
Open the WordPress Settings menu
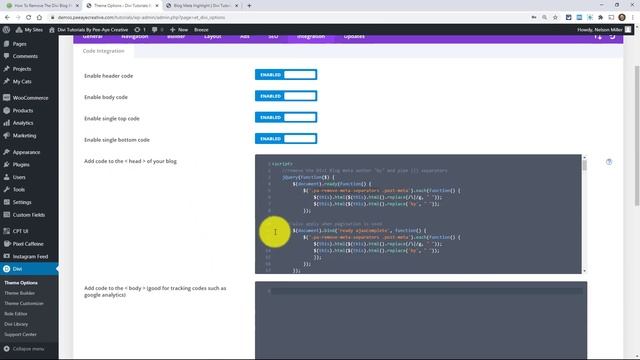(22, 202)
